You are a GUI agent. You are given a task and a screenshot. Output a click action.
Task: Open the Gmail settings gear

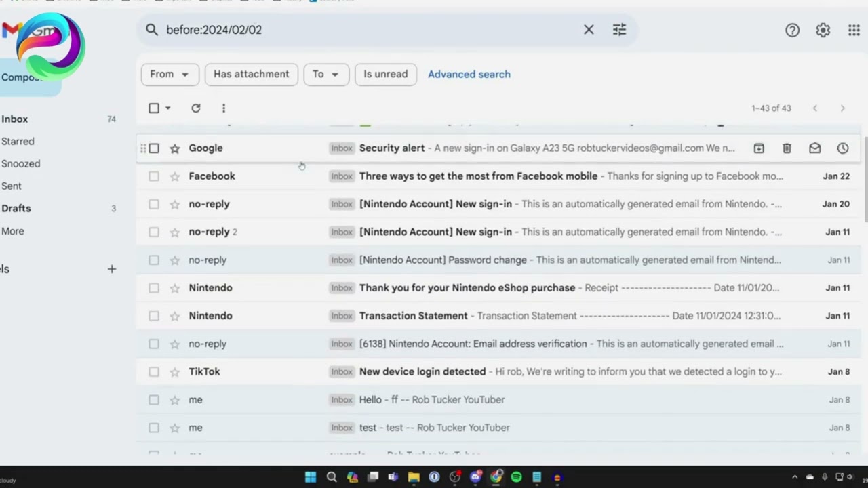823,30
